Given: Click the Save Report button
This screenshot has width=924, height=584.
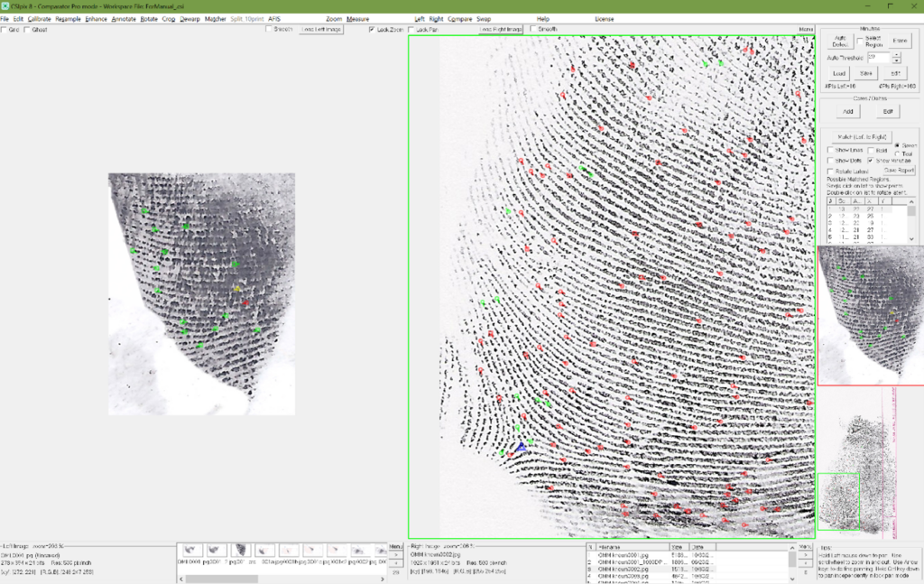Looking at the screenshot, I should tap(899, 170).
